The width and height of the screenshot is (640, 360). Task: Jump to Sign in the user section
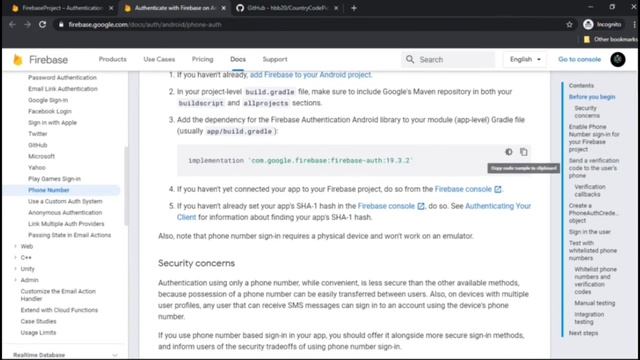[590, 232]
